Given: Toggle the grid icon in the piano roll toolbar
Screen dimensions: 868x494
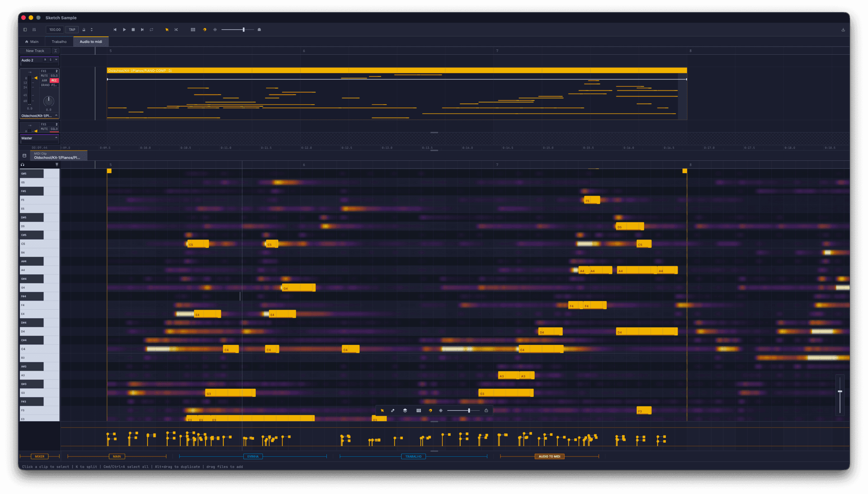Looking at the screenshot, I should pyautogui.click(x=419, y=411).
